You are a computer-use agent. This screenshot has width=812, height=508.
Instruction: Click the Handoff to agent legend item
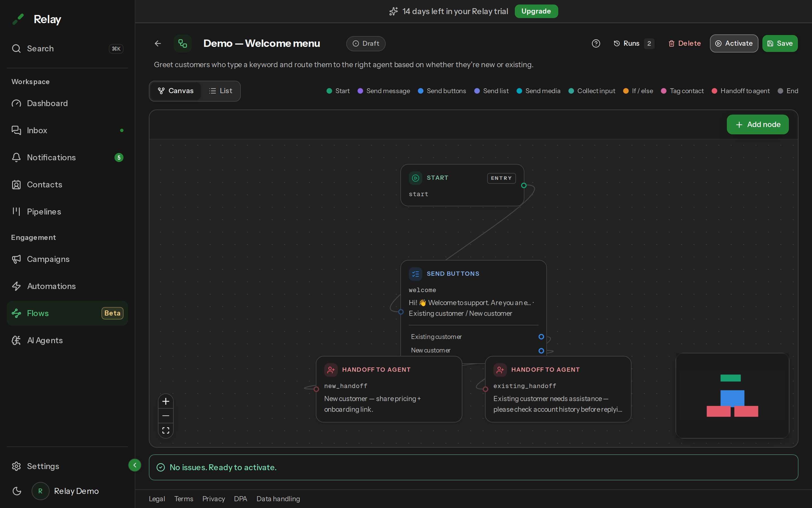pos(741,91)
